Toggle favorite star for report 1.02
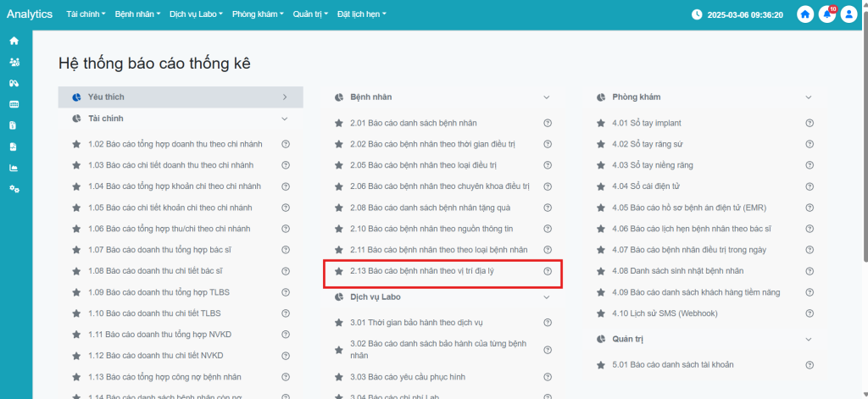The width and height of the screenshot is (868, 399). [76, 144]
